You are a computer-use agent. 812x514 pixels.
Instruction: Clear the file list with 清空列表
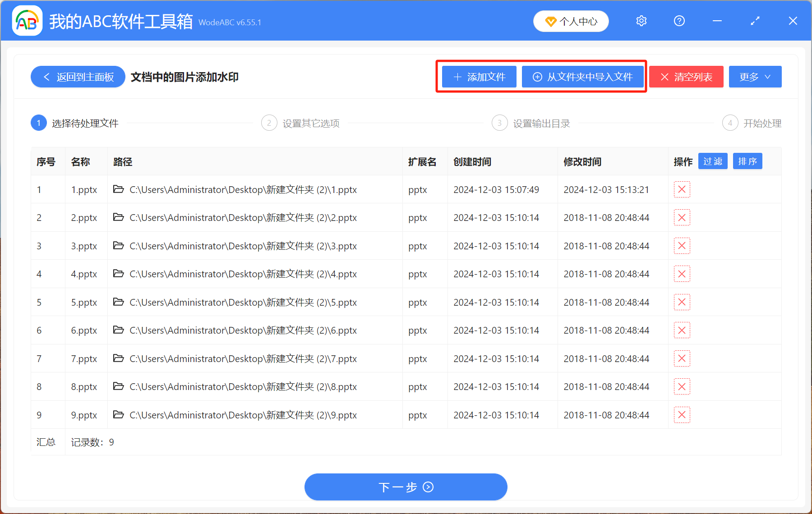tap(686, 77)
